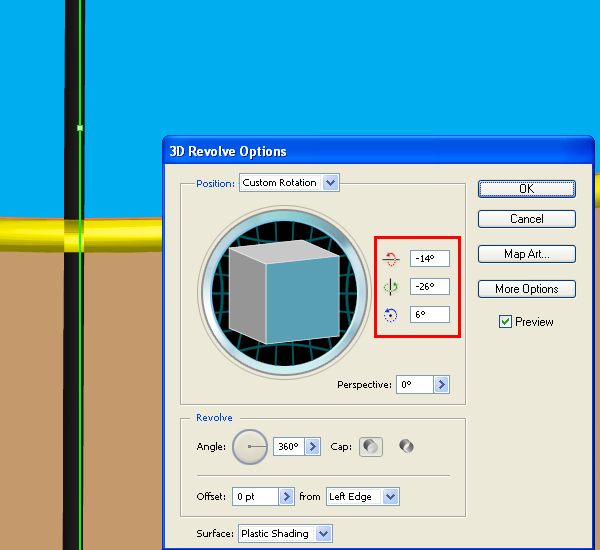Open the Map Art dialog button
The width and height of the screenshot is (600, 550).
(527, 254)
